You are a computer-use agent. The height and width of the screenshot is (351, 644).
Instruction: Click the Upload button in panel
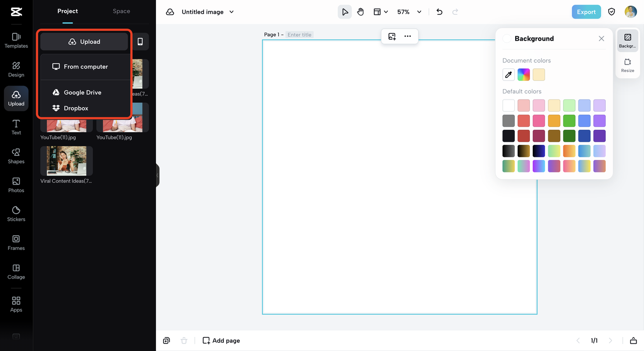coord(84,42)
